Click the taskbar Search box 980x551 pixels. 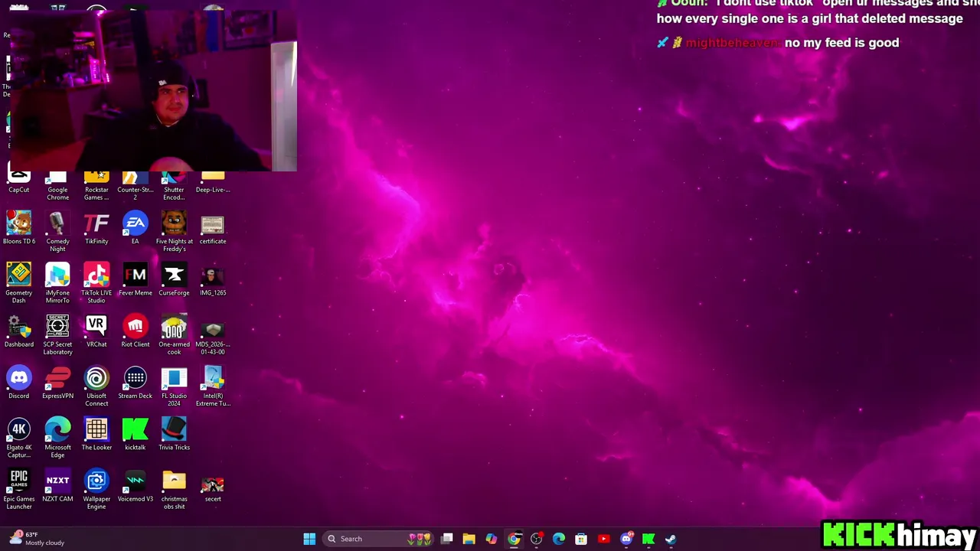tap(378, 539)
